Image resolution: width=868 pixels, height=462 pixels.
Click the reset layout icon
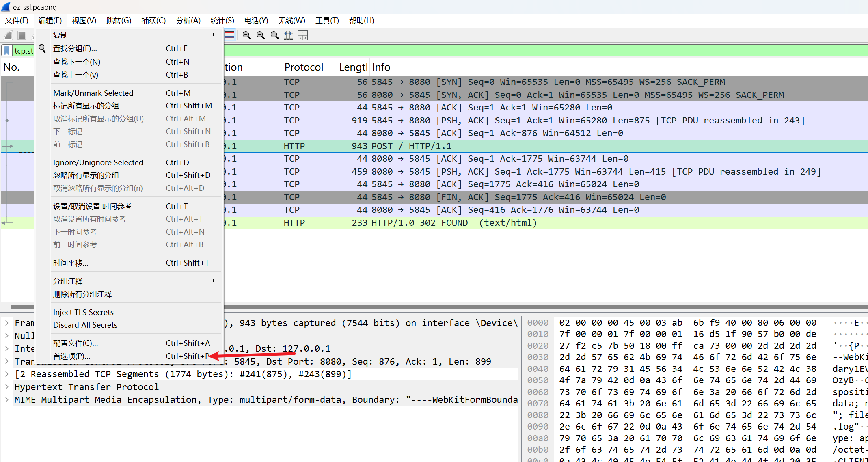(303, 35)
